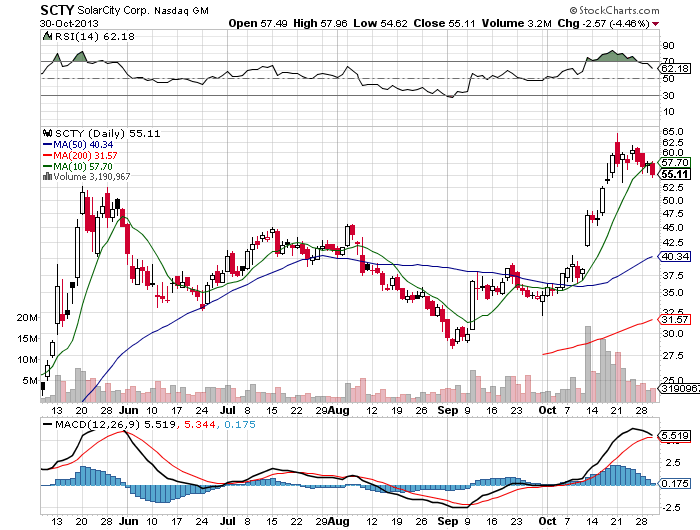Viewport: 700px width, 530px height.
Task: Click the 10M volume scale label
Action: click(x=27, y=359)
